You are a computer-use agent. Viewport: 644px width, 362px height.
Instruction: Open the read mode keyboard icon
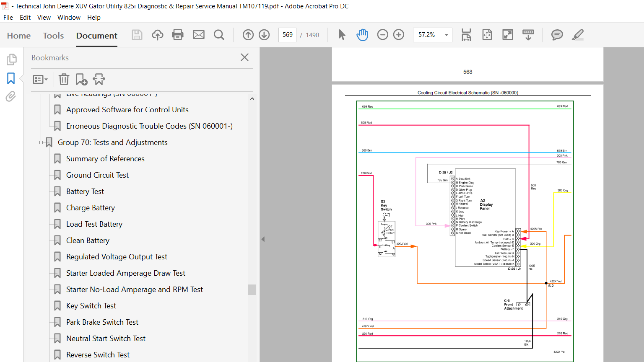click(x=528, y=35)
